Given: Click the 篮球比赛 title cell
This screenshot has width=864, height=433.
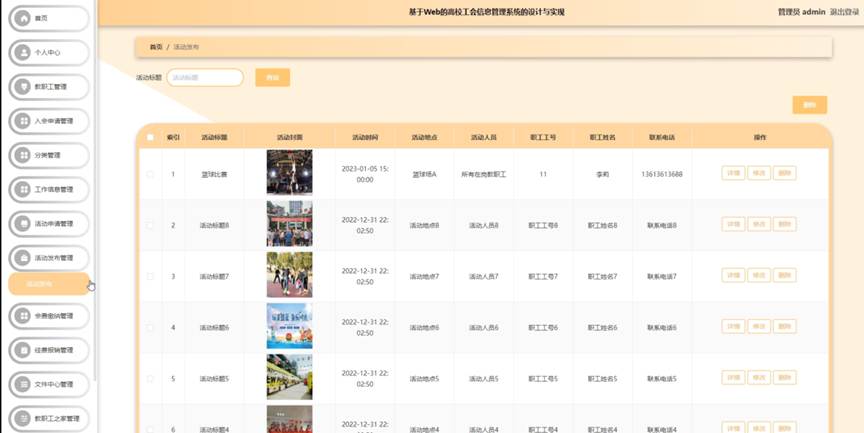Looking at the screenshot, I should 214,175.
